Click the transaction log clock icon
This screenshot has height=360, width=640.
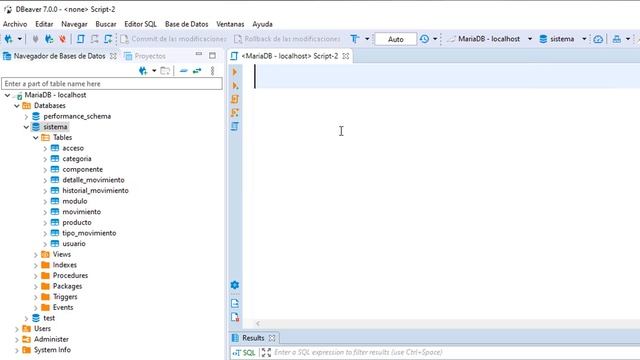[x=424, y=39]
